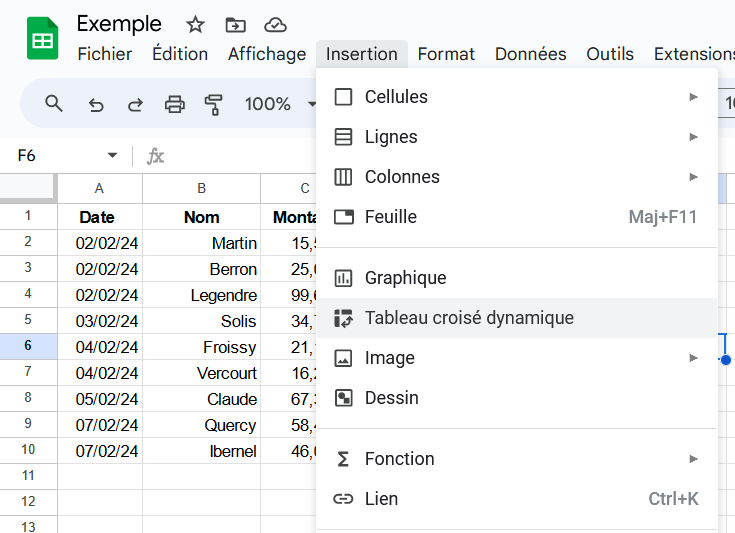Expand the Image submenu arrow
The height and width of the screenshot is (533, 735).
(x=693, y=358)
